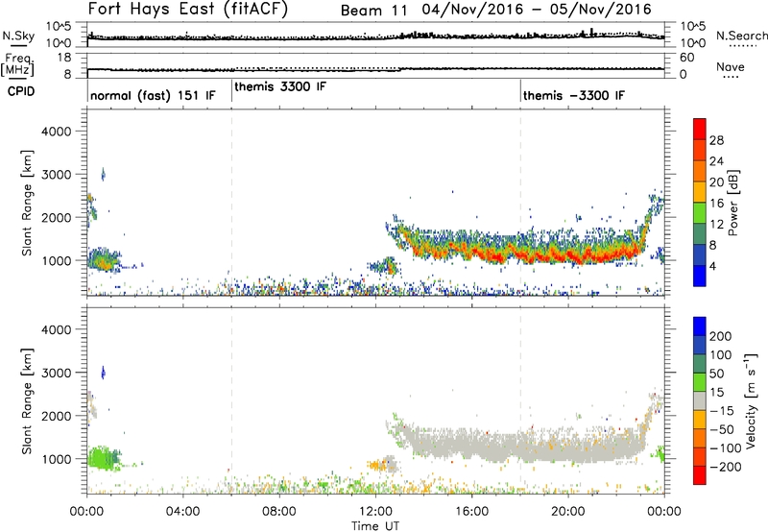
Task: Click the "-200" Velocity colorbar tick label
Action: pyautogui.click(x=725, y=467)
